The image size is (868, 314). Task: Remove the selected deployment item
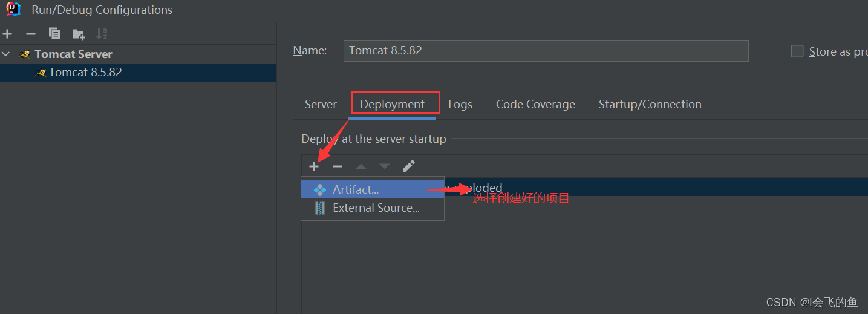click(x=338, y=166)
